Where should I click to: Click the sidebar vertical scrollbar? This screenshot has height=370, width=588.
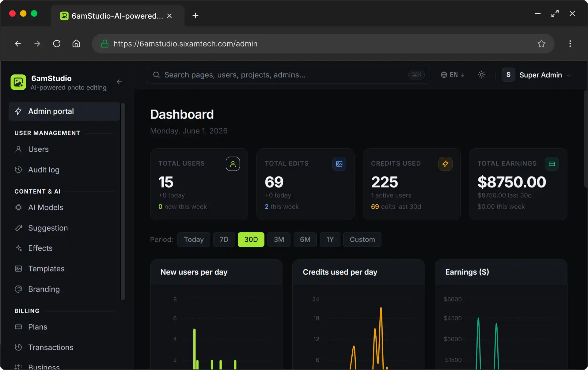[123, 201]
